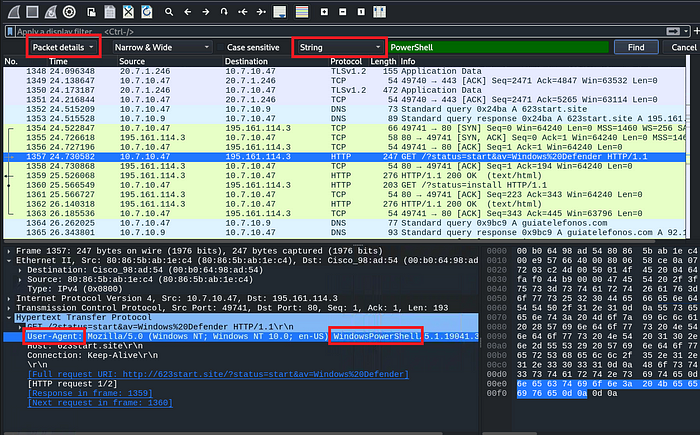Zoom out the main window text
This screenshot has width=700, height=435.
point(343,12)
